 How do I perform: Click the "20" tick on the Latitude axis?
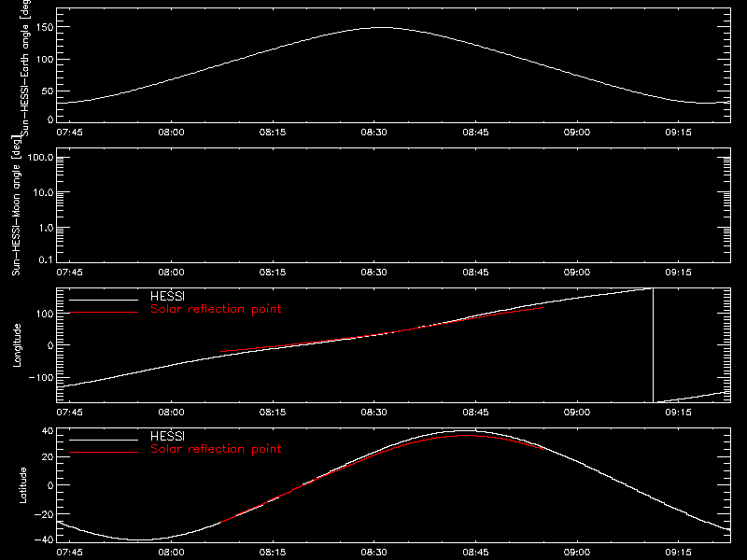coord(48,456)
